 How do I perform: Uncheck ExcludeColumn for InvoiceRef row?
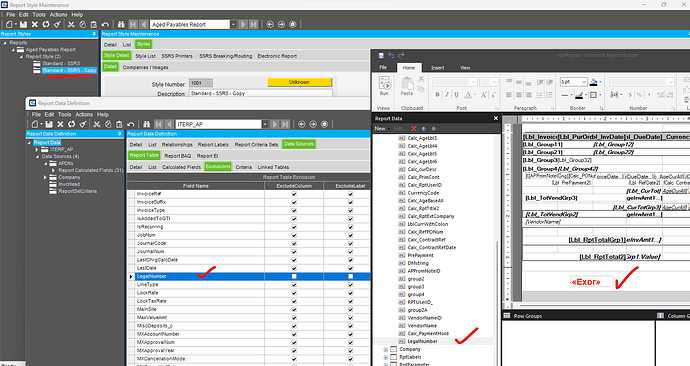coord(294,194)
